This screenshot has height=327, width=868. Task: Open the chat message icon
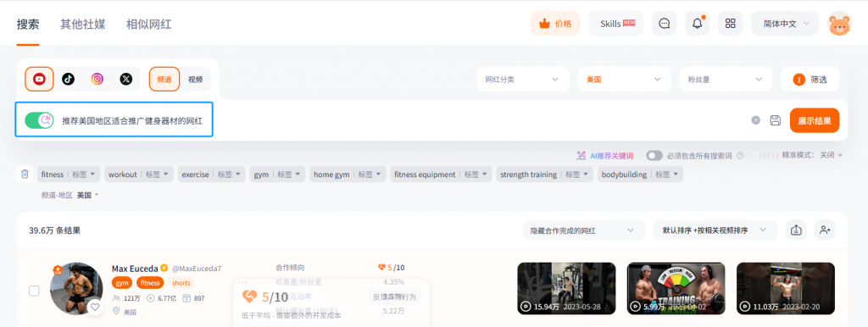[665, 23]
